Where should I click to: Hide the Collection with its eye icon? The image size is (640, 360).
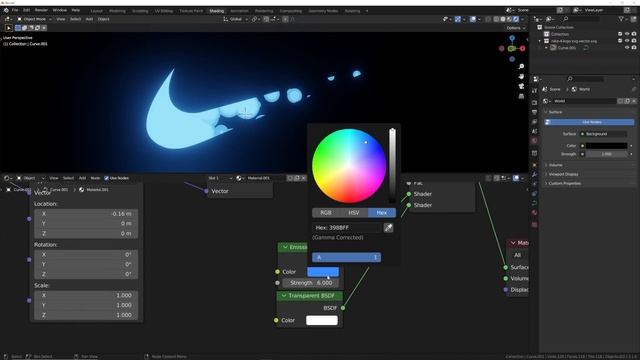coord(627,34)
